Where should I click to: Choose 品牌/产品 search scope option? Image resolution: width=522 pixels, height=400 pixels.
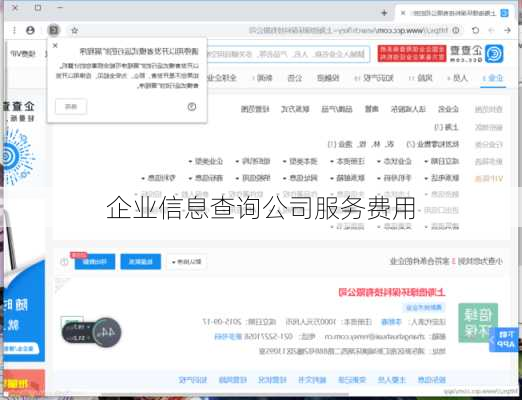337,109
